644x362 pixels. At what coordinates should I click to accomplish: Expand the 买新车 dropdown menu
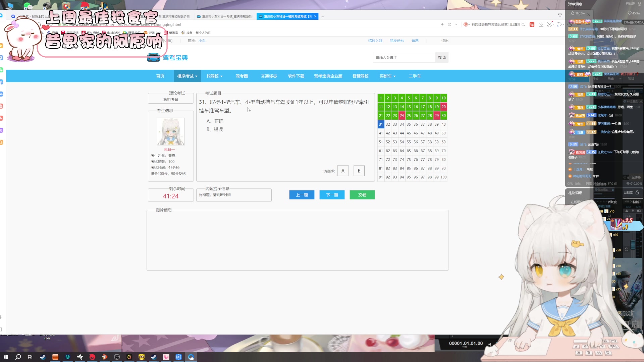coord(387,76)
